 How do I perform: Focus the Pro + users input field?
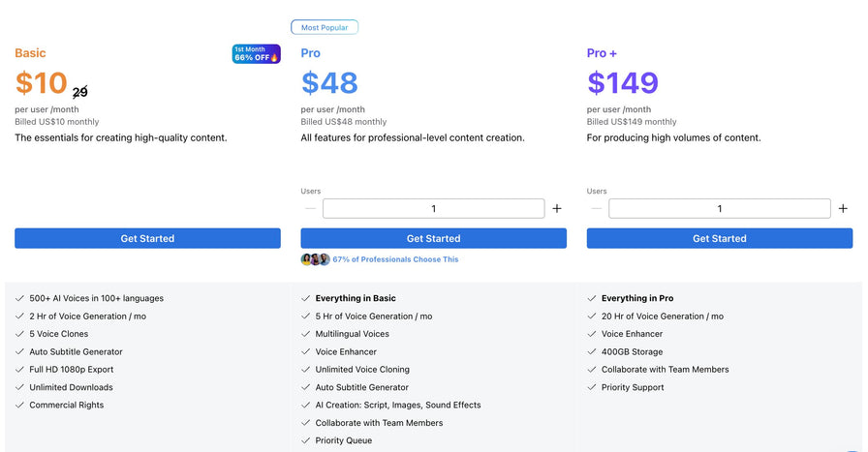coord(719,208)
